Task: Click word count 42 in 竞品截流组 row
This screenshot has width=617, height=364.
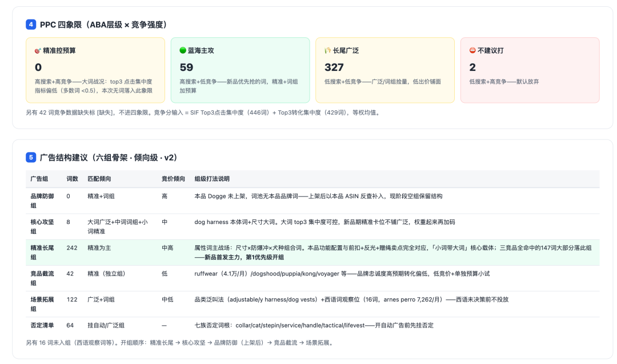Action: coord(70,274)
